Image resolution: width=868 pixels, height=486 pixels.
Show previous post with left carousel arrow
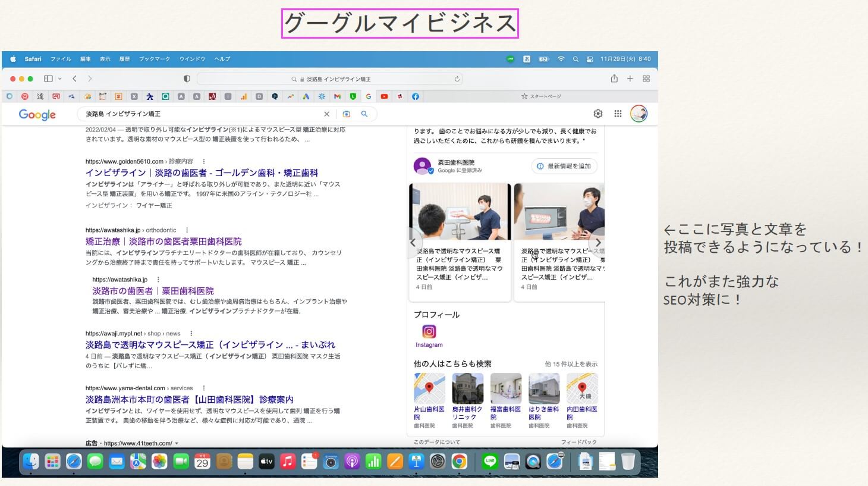[413, 243]
